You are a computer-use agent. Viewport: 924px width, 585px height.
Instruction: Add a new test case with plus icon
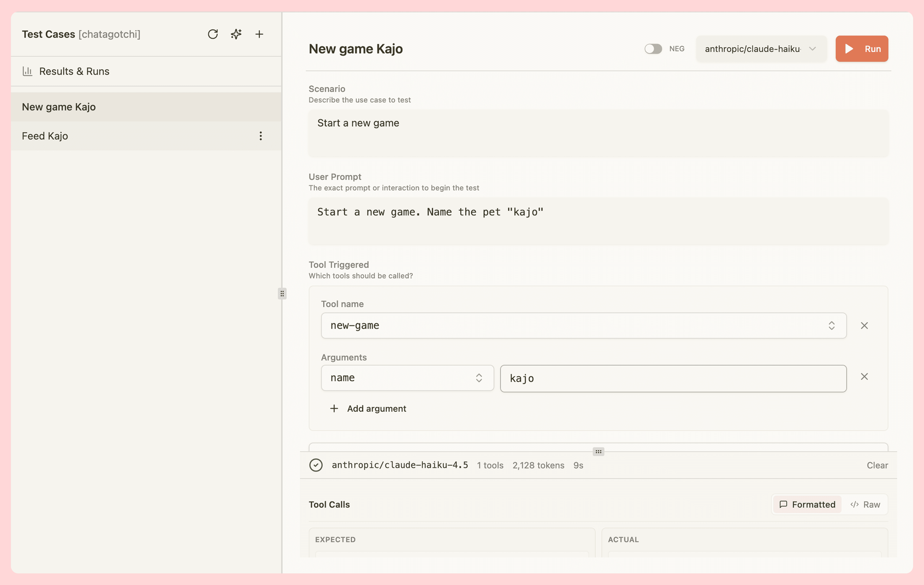[x=259, y=34]
